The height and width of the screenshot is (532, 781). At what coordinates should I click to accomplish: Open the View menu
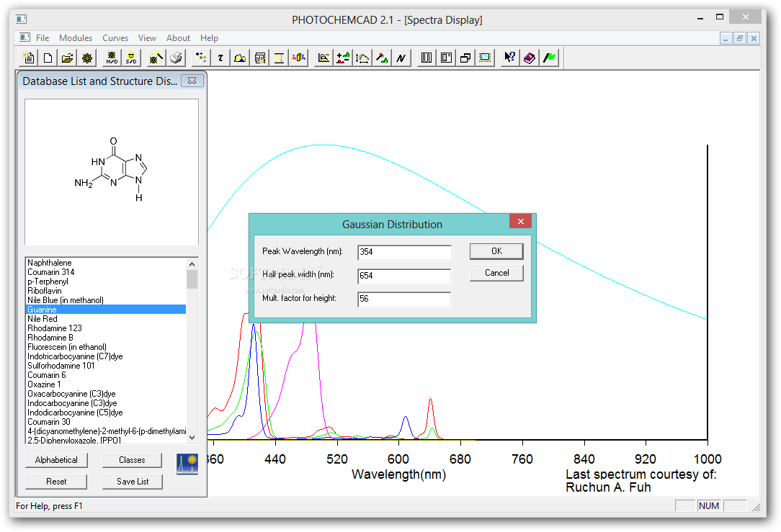click(147, 38)
